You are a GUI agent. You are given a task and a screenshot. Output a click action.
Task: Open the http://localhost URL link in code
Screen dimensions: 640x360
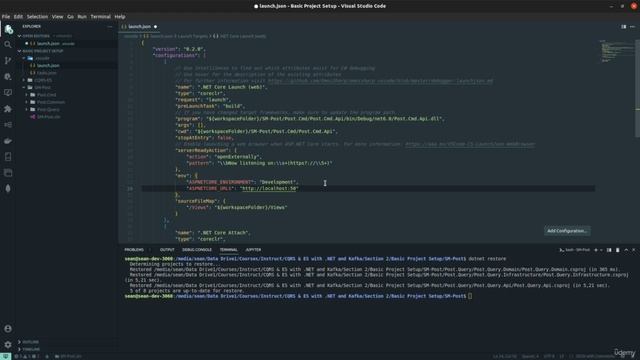tap(269, 189)
